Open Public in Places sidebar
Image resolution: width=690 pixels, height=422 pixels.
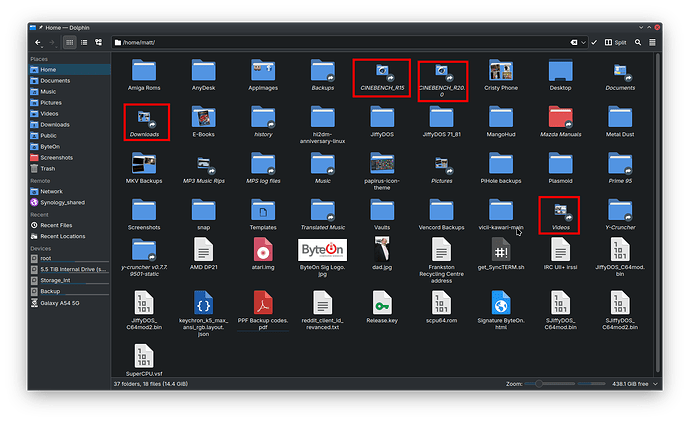(70, 136)
